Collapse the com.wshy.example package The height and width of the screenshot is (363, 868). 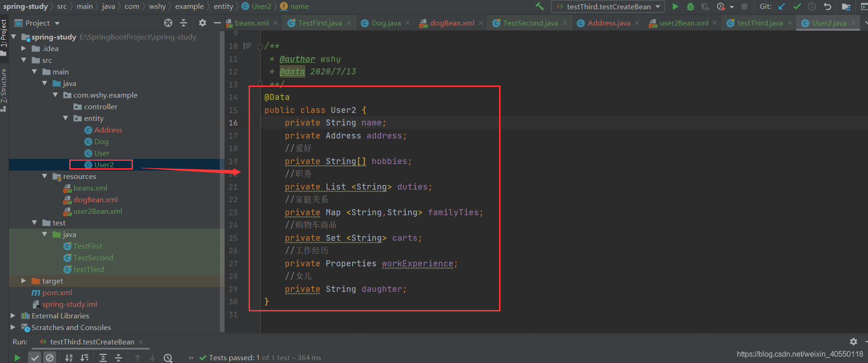(x=55, y=95)
